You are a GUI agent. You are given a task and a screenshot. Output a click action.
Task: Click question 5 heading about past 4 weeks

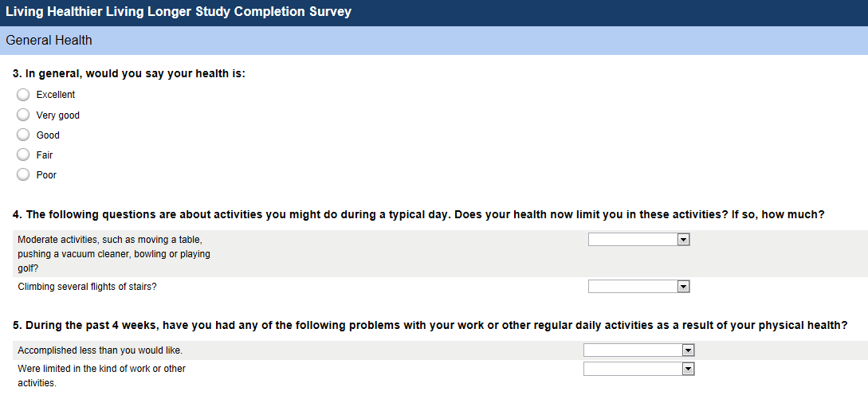pyautogui.click(x=430, y=326)
